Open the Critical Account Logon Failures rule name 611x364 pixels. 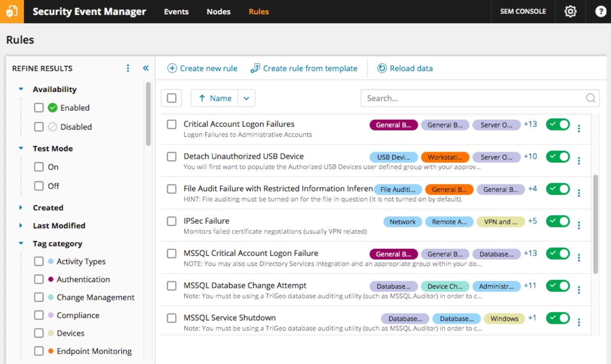coord(239,124)
